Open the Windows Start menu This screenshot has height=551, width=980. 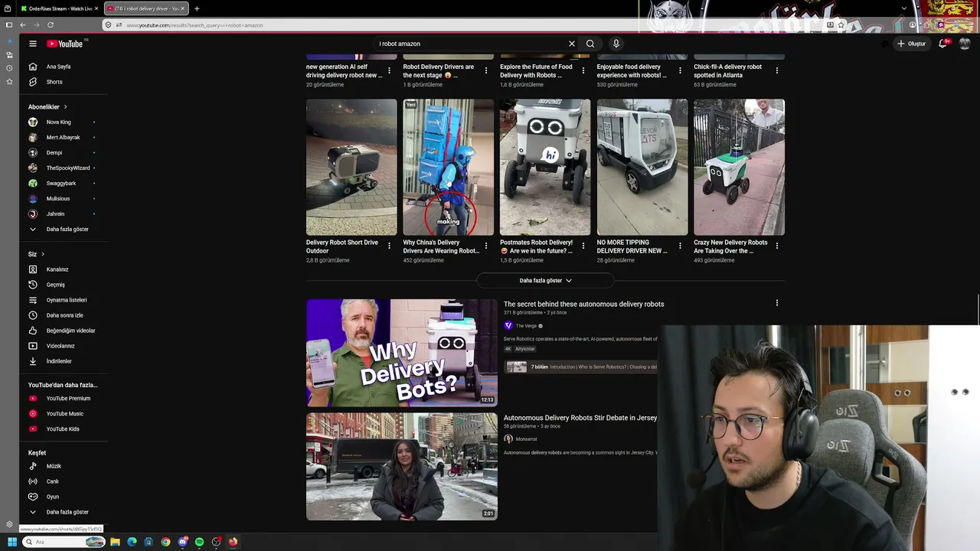coord(12,542)
